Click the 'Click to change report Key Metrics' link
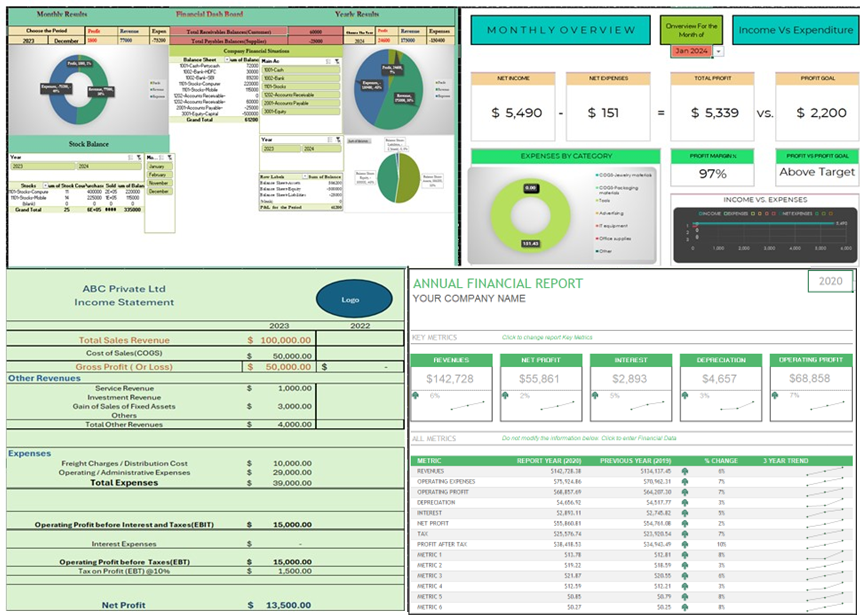Screen dimensions: 860x616 (547, 337)
